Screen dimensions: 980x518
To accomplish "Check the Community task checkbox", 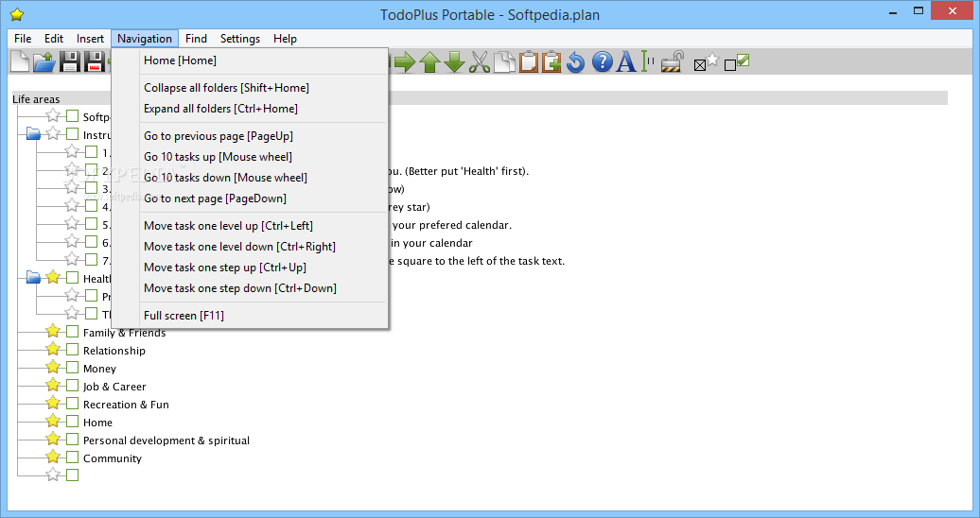I will (73, 458).
